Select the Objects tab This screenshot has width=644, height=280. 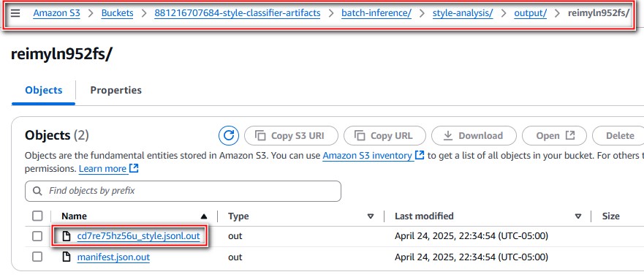44,91
